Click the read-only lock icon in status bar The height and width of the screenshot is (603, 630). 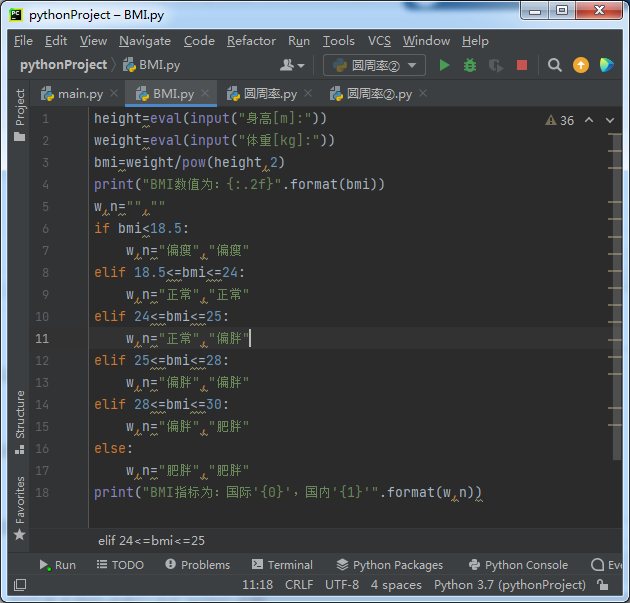(x=602, y=585)
